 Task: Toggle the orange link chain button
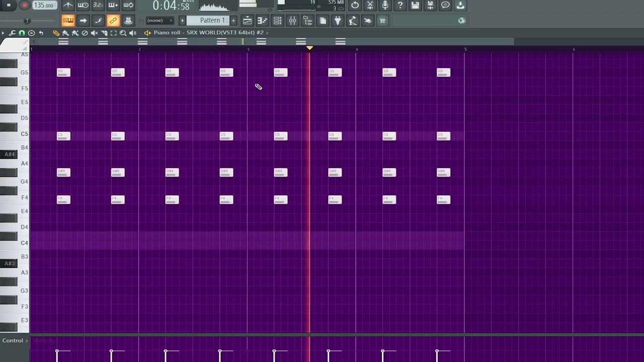[x=113, y=21]
